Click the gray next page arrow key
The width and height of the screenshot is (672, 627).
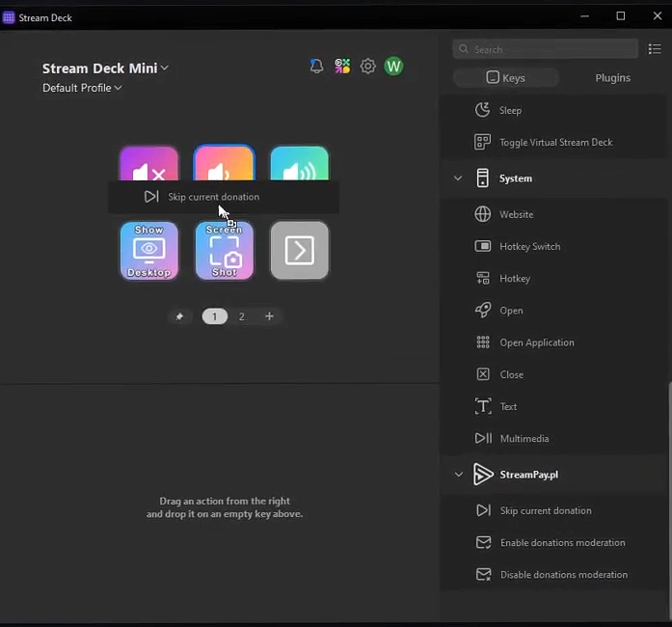[x=300, y=251]
